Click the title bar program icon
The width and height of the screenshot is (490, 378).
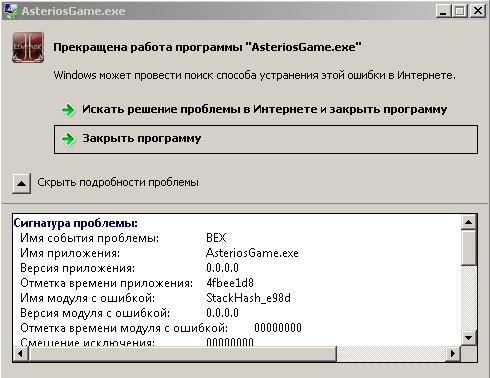click(11, 11)
